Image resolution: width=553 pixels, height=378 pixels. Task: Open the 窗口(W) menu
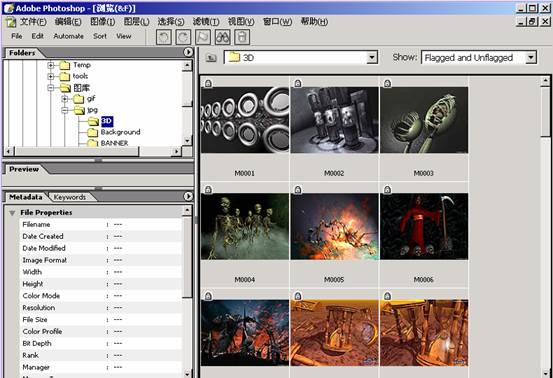[277, 22]
